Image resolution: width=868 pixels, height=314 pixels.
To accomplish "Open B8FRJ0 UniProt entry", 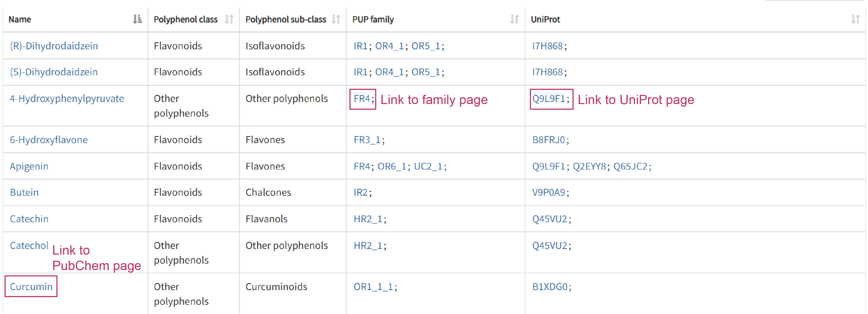I will click(x=548, y=140).
